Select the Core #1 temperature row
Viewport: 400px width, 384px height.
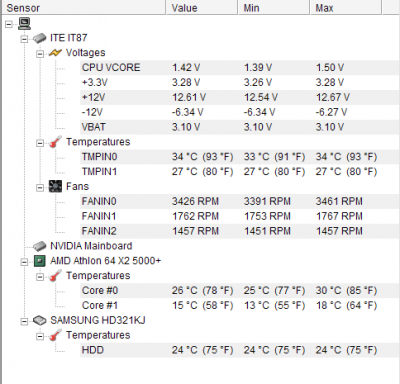(240, 305)
